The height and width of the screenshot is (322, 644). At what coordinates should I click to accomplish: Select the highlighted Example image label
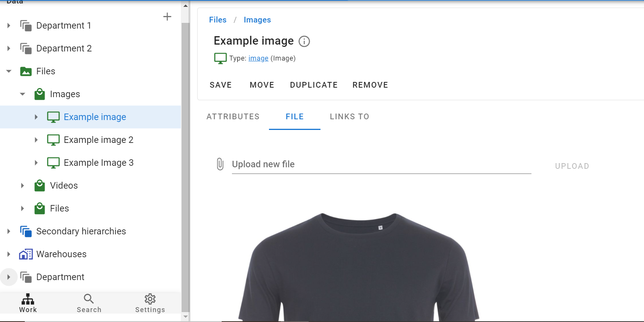(x=95, y=117)
